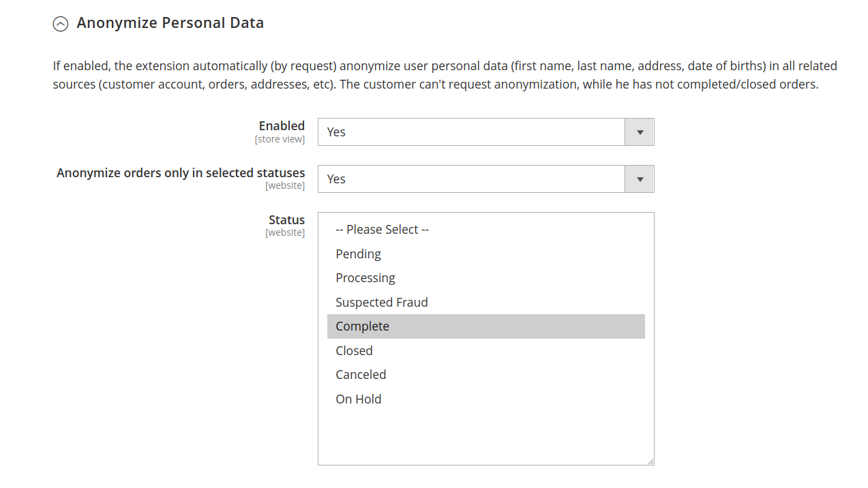
Task: Click the Status field label
Action: point(286,219)
